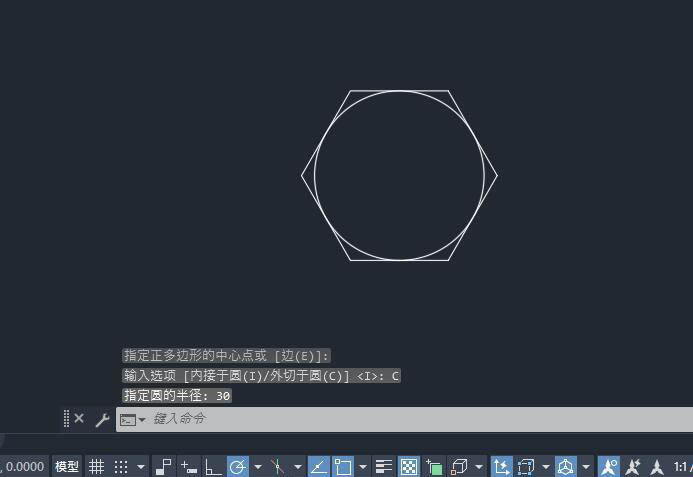Toggle annotation visibility icon

point(609,466)
